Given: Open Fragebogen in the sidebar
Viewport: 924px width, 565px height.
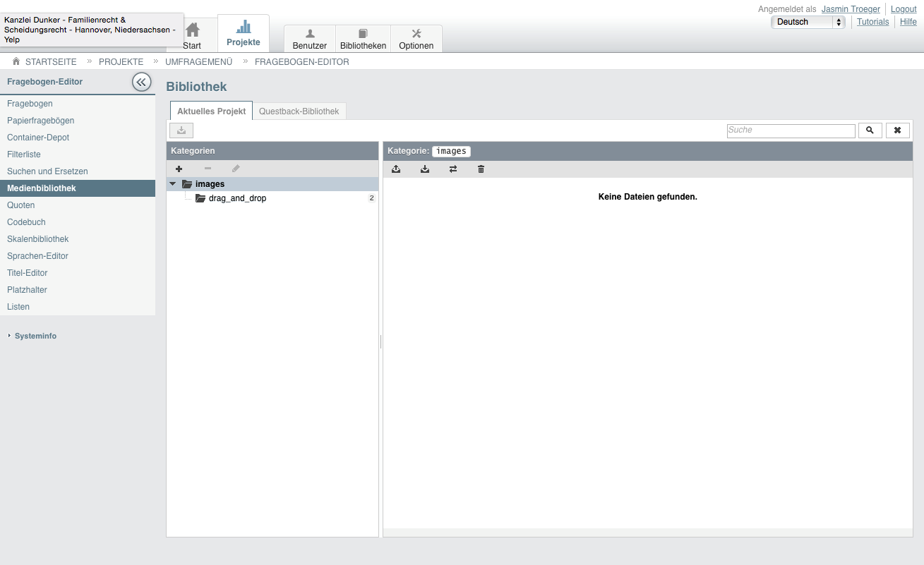Looking at the screenshot, I should point(78,104).
